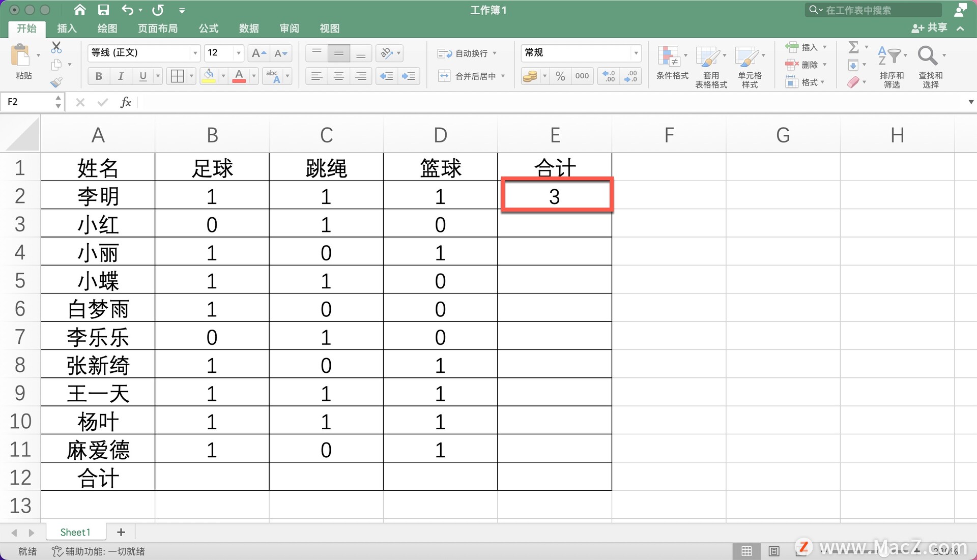977x560 pixels.
Task: Apply the thousands separator 000 style
Action: click(x=582, y=76)
